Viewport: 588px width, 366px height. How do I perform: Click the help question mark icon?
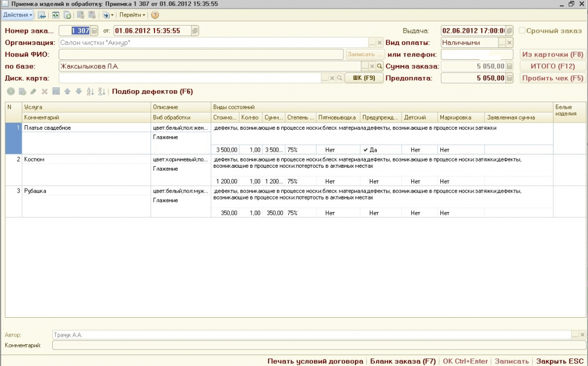tap(155, 15)
